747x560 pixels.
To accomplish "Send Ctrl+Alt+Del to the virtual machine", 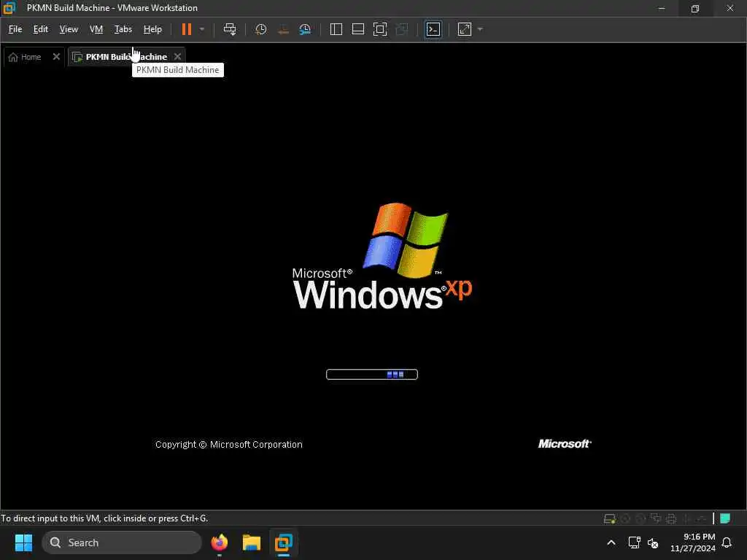I will point(230,29).
